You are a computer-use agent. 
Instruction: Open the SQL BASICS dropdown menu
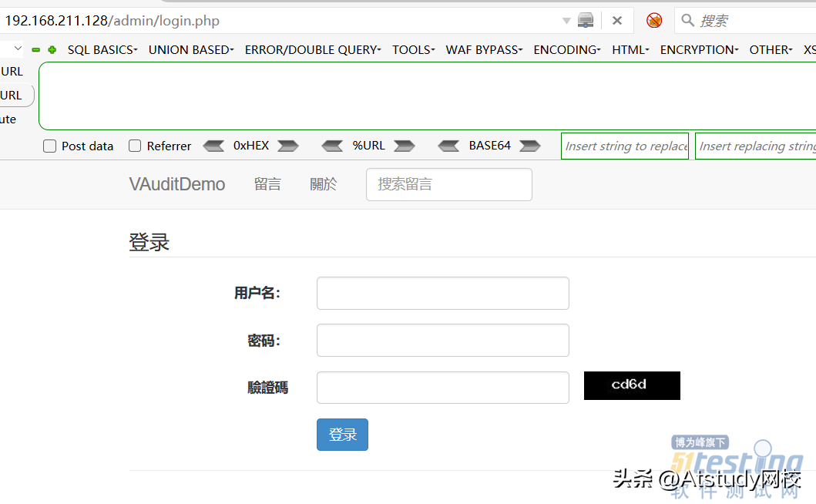(x=102, y=50)
